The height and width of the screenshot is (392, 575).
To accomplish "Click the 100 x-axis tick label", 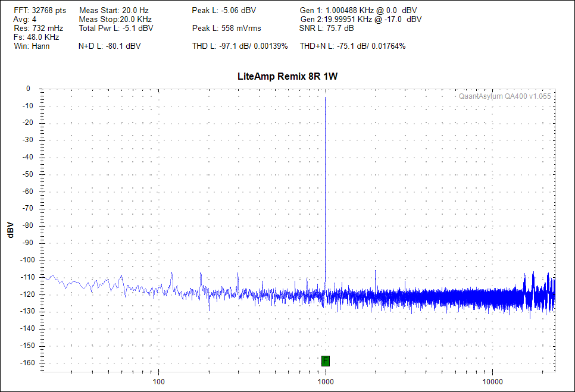I will pos(158,382).
